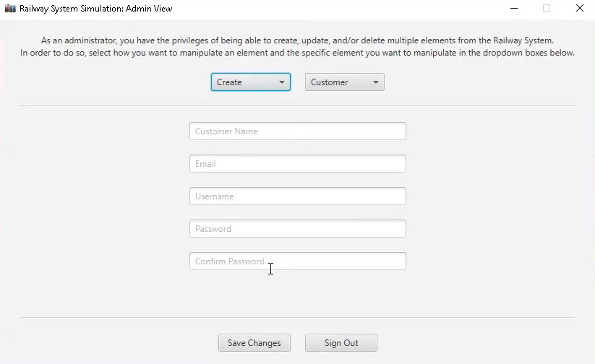Click the 'In order to do so' instruction line
Screen dimensions: 595x364
click(x=298, y=53)
